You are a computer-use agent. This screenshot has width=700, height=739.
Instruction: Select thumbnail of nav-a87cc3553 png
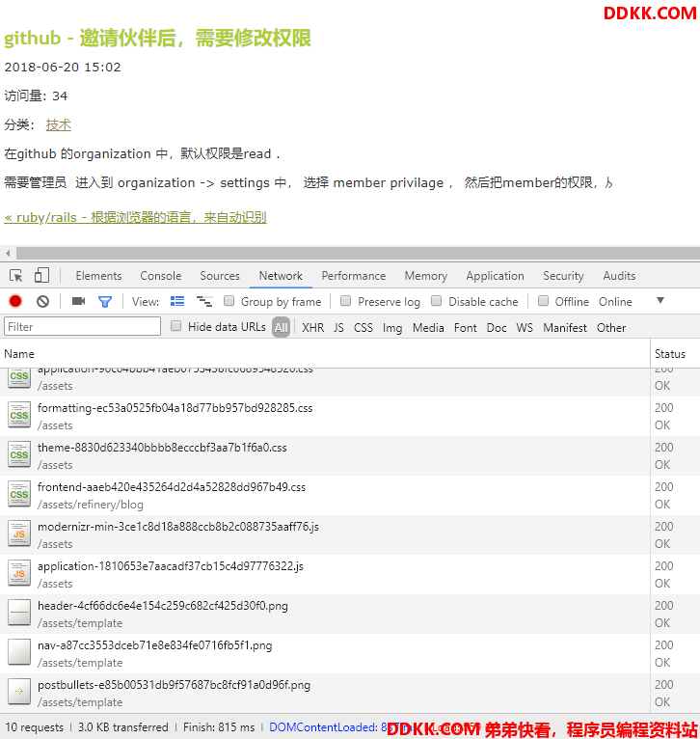tap(19, 652)
